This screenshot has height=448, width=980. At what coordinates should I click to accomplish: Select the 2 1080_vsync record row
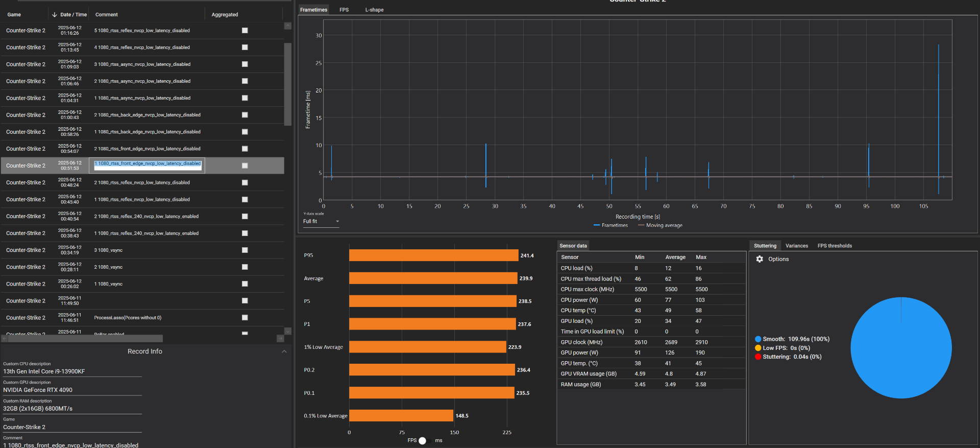(x=142, y=267)
